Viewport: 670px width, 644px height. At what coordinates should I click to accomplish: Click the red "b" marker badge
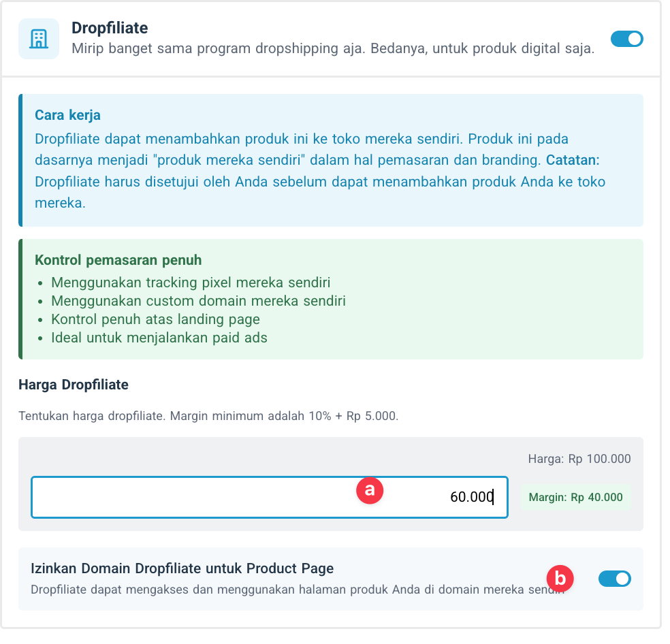[x=560, y=579]
